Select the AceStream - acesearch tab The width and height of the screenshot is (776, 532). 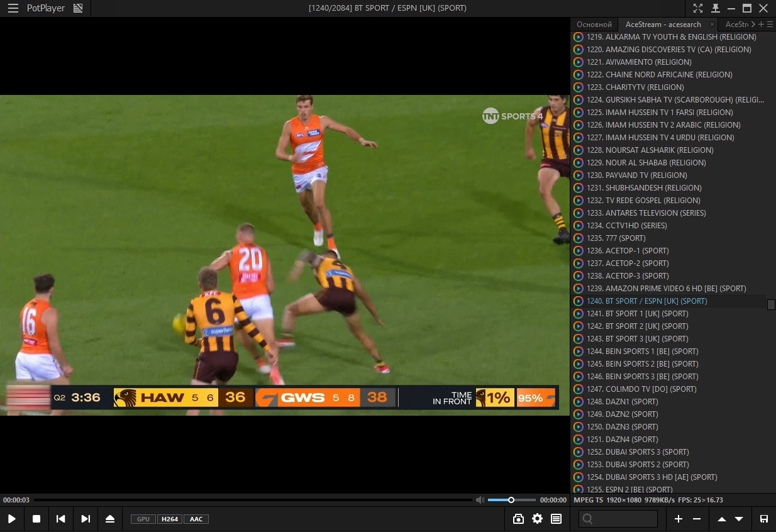[x=663, y=24]
